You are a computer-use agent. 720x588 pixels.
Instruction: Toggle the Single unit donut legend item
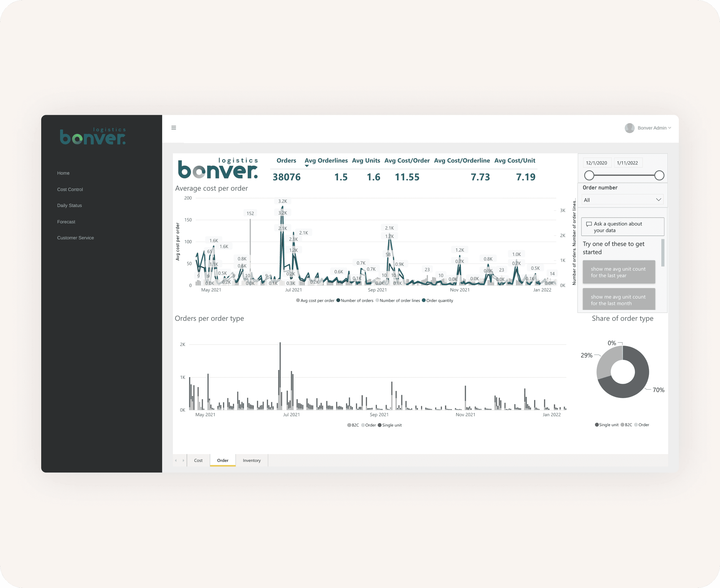point(606,425)
